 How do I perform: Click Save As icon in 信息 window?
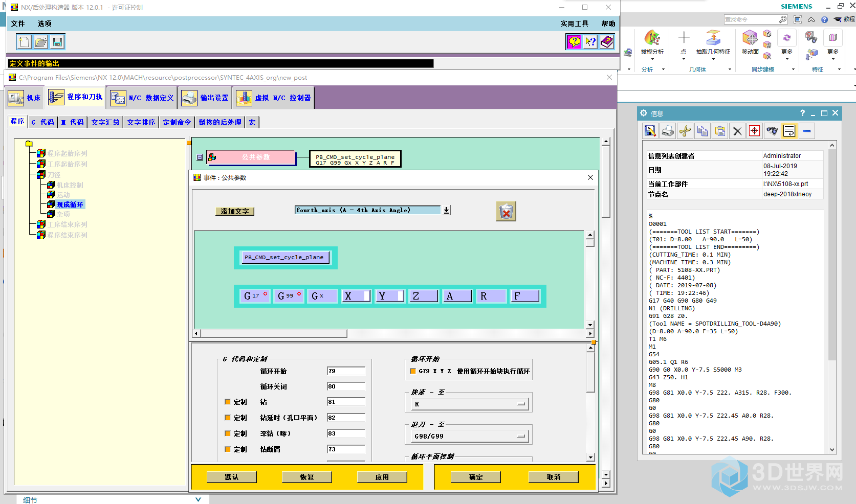pos(650,131)
